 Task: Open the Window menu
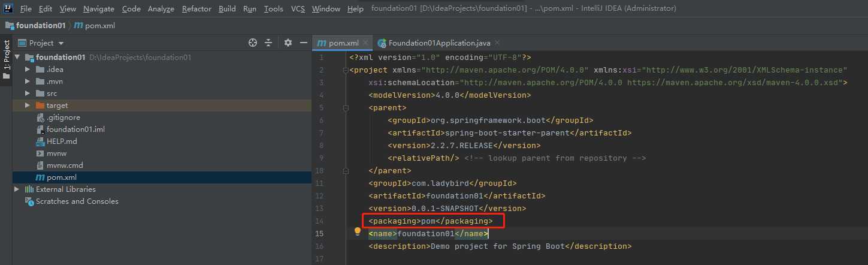pyautogui.click(x=326, y=9)
